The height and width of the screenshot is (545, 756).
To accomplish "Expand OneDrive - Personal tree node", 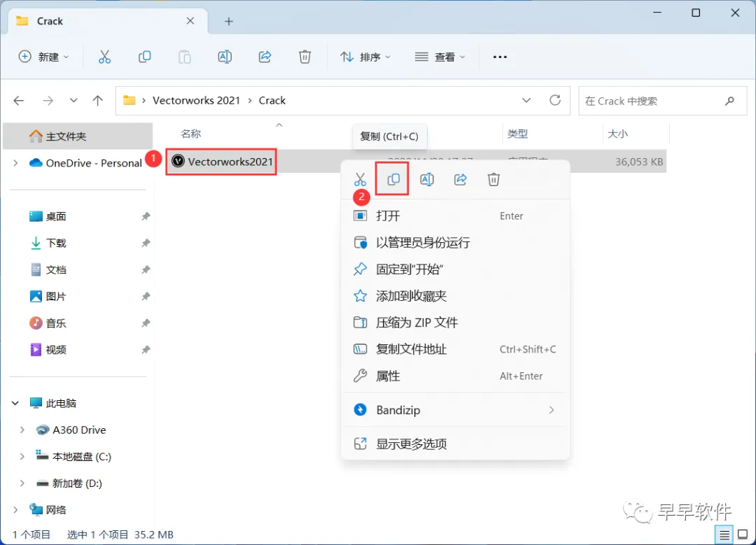I will point(15,163).
